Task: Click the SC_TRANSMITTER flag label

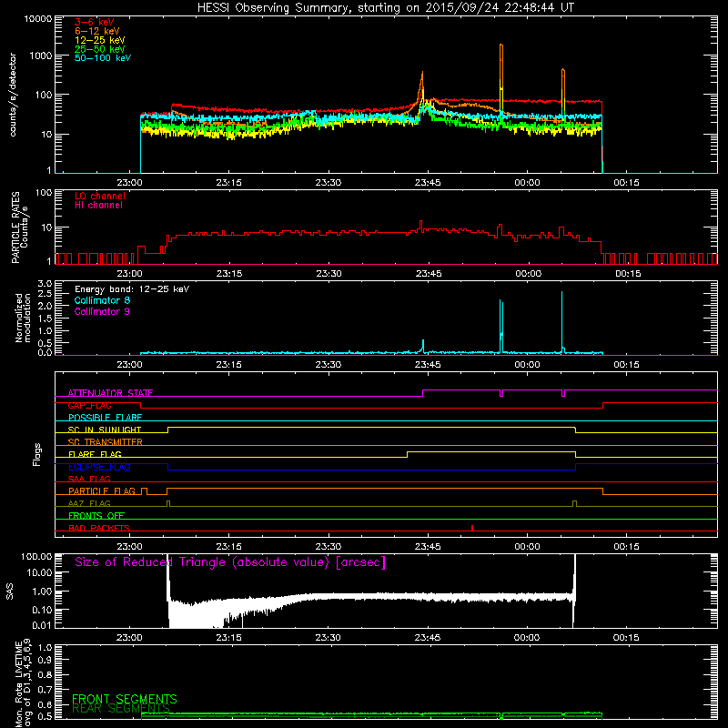Action: coord(106,442)
